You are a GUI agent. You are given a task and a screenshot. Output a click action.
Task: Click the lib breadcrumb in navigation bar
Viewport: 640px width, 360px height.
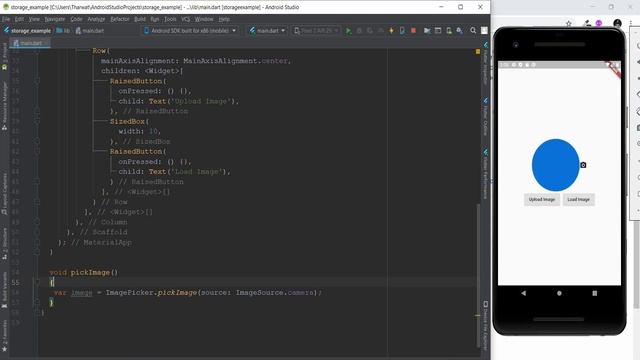(63, 31)
